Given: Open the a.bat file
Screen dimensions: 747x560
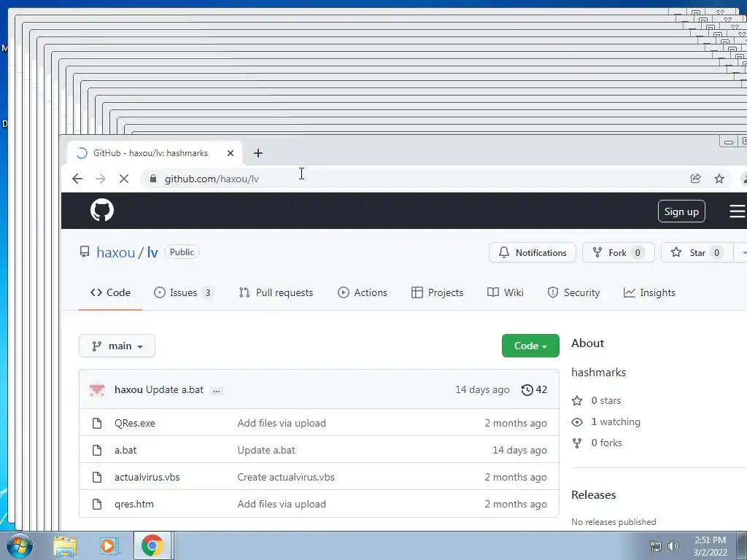Looking at the screenshot, I should tap(125, 450).
